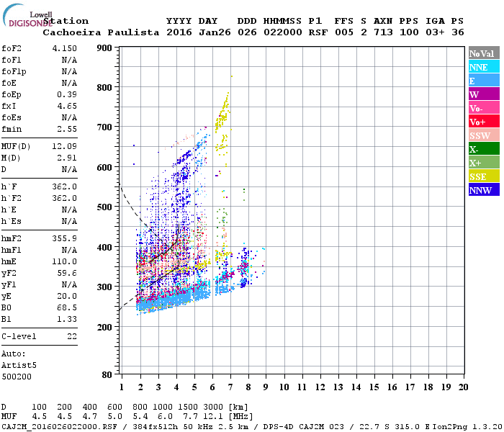Click the time value 022000
Screen dimensions: 504x432
pos(282,32)
